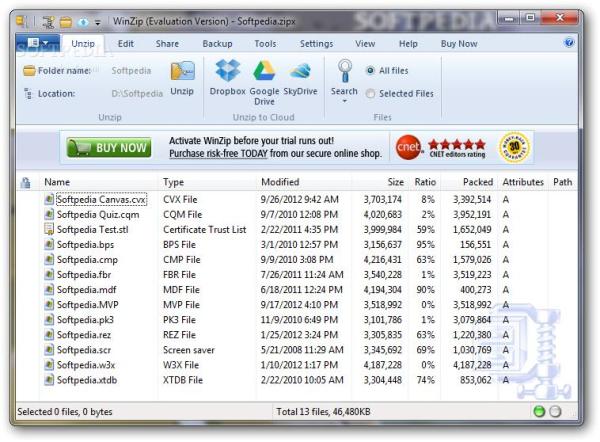Switch to the Unzip ribbon tab
This screenshot has width=600, height=442.
[83, 44]
